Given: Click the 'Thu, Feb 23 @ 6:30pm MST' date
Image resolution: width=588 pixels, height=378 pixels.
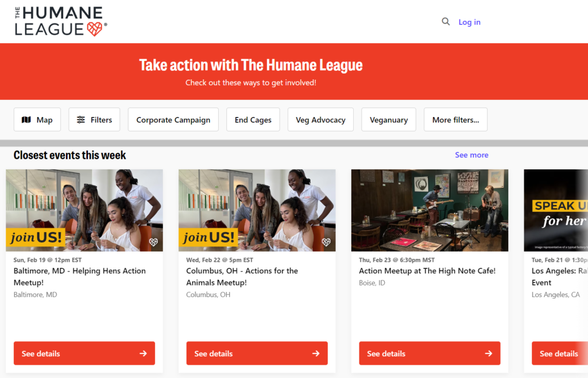Looking at the screenshot, I should 397,260.
